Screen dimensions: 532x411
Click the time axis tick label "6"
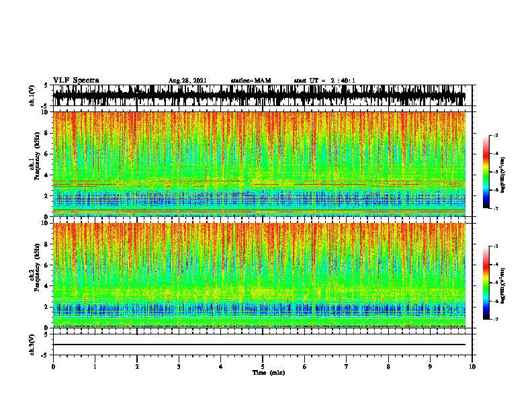(305, 367)
